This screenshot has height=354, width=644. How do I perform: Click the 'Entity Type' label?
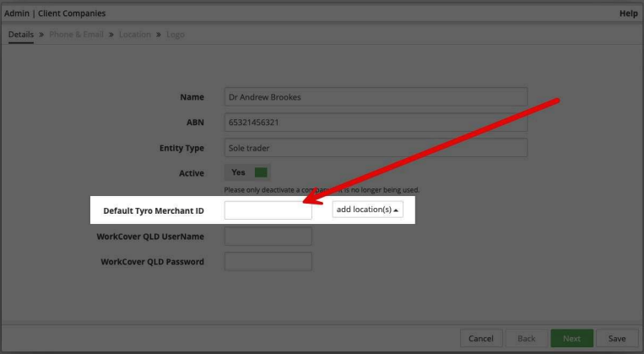point(181,148)
